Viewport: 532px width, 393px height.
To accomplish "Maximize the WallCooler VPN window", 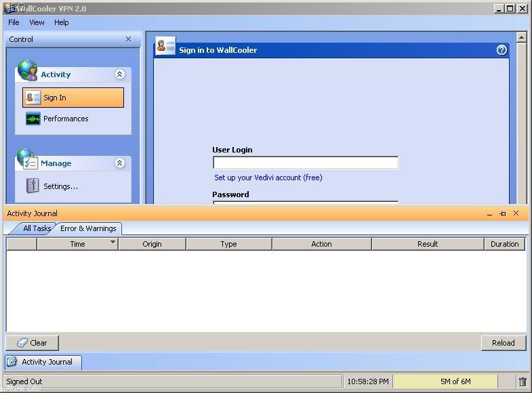I will pyautogui.click(x=510, y=9).
